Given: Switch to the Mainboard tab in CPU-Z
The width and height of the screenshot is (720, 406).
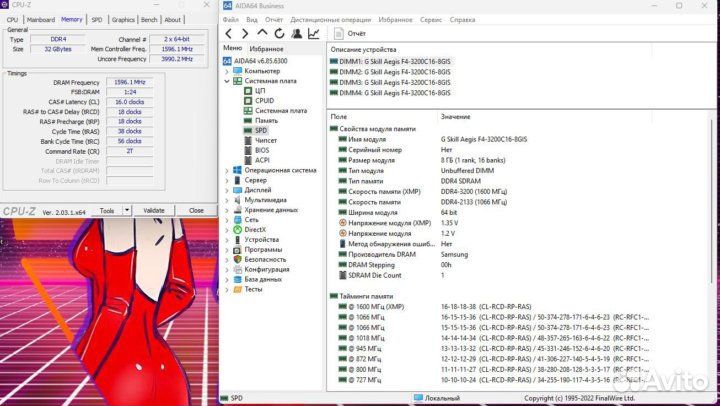Looking at the screenshot, I should [x=41, y=19].
